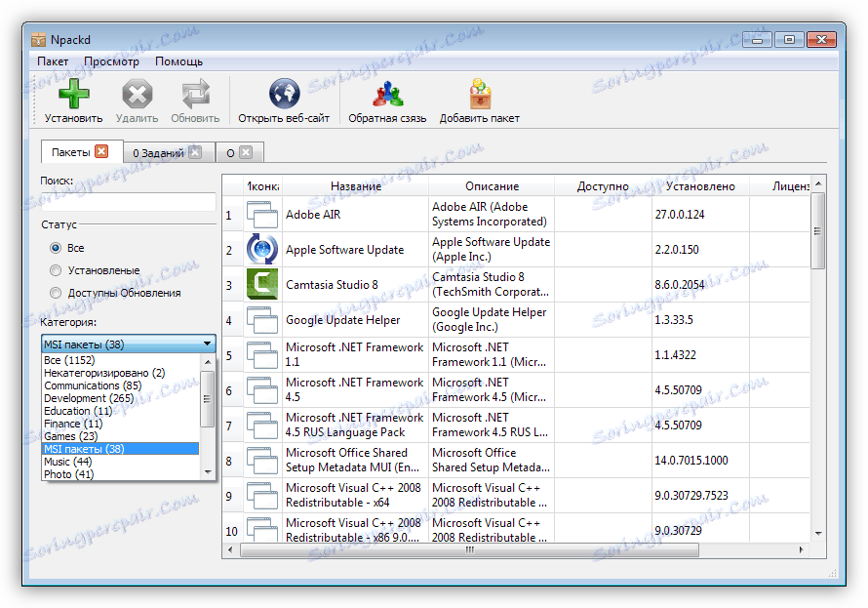
Task: Click the Feedback people icon
Action: (387, 94)
